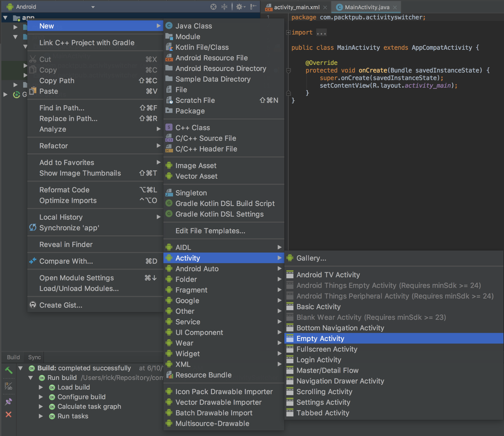
Task: Click the Basic Activity template icon
Action: coord(290,307)
